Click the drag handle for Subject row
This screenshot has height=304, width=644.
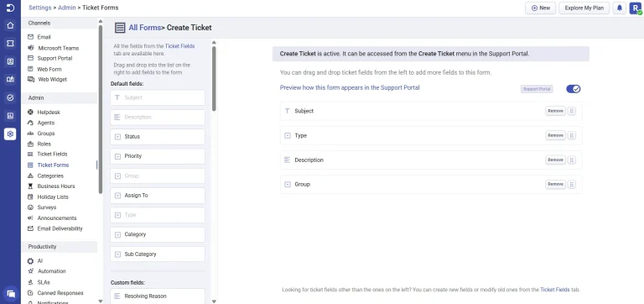pyautogui.click(x=572, y=111)
